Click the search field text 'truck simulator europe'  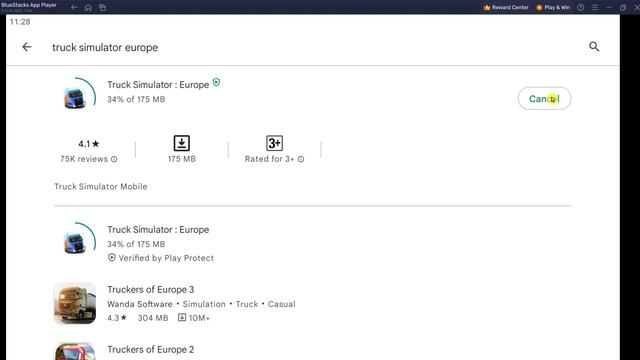(105, 47)
